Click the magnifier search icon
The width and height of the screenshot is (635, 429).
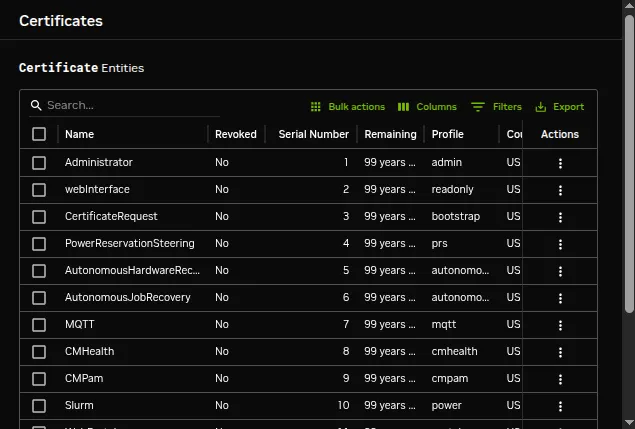tap(36, 105)
